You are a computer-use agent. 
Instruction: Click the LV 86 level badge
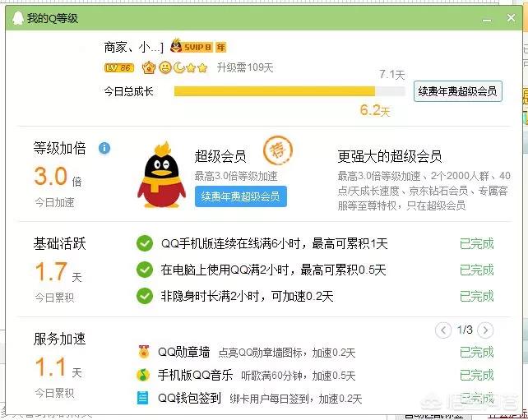coord(119,68)
